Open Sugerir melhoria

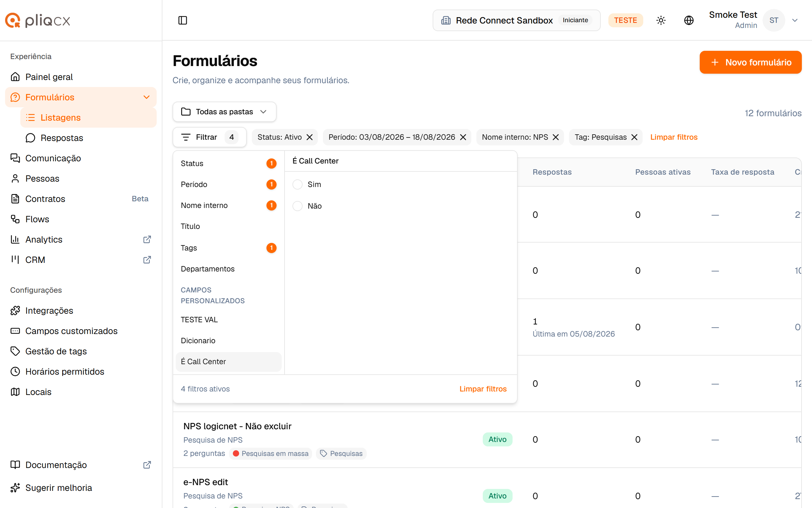[81, 487]
